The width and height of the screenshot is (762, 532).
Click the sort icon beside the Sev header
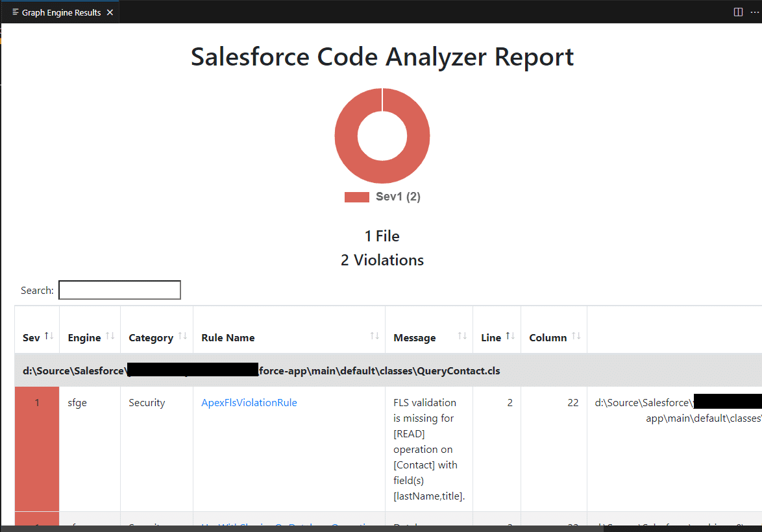(48, 334)
